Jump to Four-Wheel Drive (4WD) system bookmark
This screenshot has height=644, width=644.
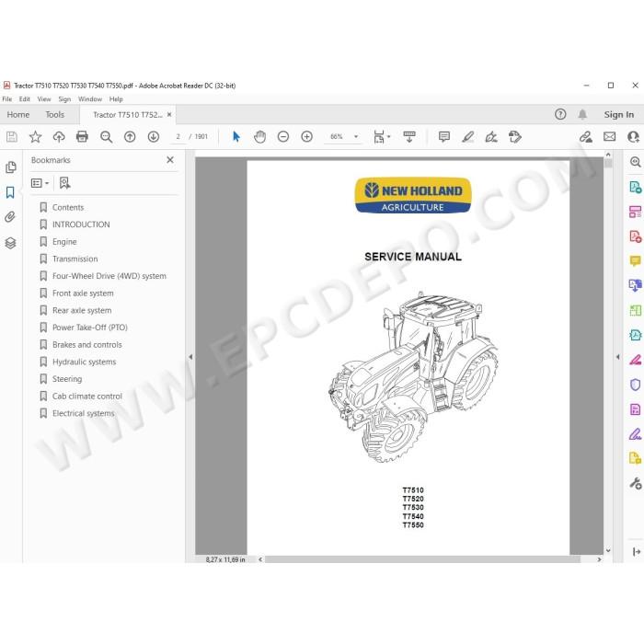pos(109,276)
